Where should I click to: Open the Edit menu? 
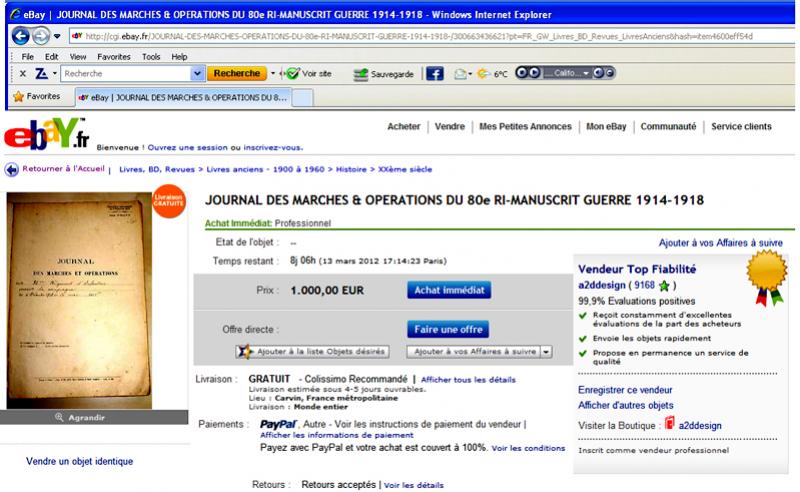52,57
